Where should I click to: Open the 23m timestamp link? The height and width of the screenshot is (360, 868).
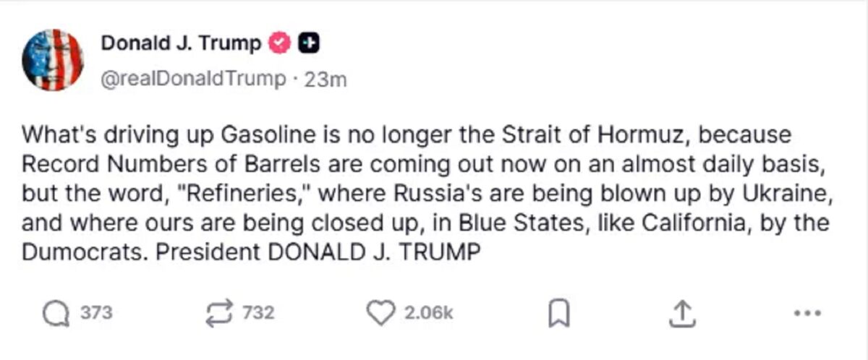click(325, 80)
